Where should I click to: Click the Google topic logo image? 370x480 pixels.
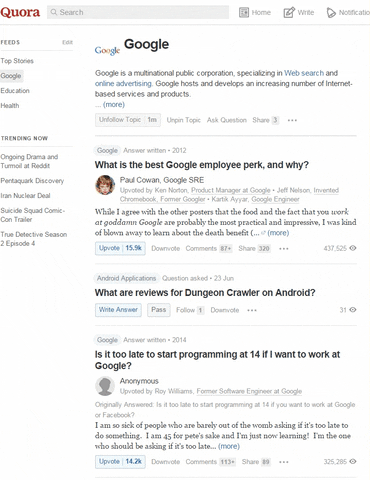point(107,50)
